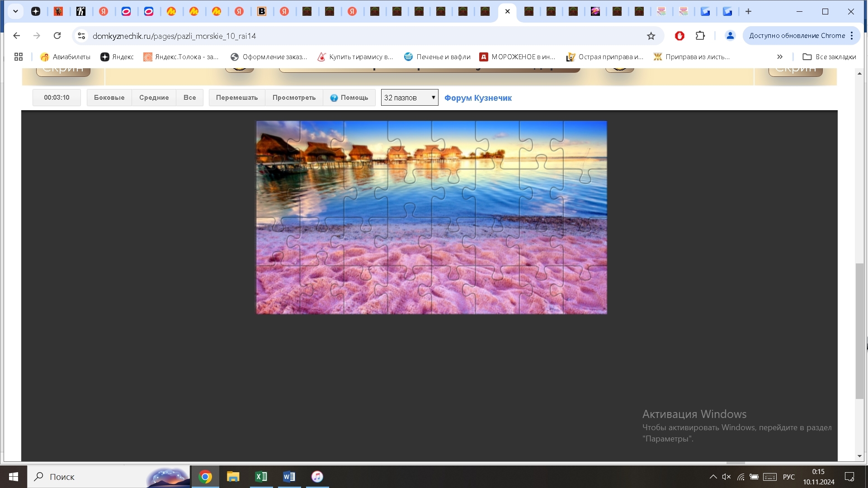Image resolution: width=868 pixels, height=488 pixels.
Task: Switch to the tab with black K icon
Action: click(81, 11)
